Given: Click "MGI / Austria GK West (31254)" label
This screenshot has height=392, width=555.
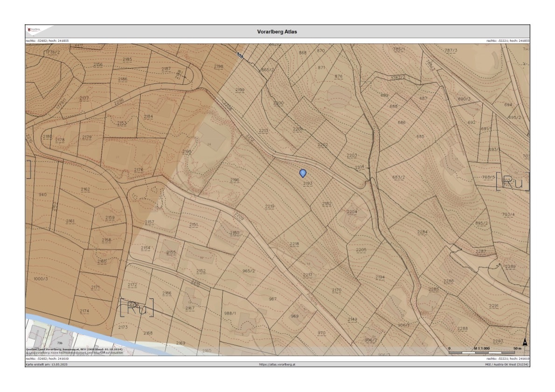Looking at the screenshot, I should [x=506, y=364].
